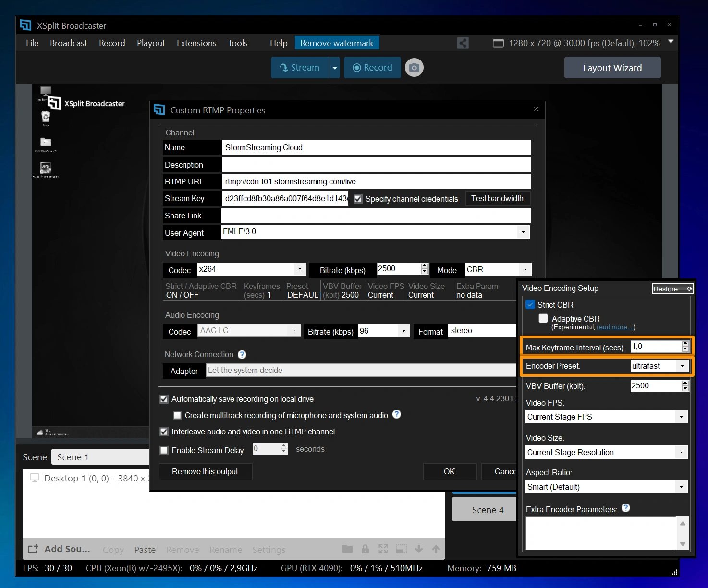
Task: Open the Encoder Preset dropdown showing ultrafast
Action: pos(682,366)
